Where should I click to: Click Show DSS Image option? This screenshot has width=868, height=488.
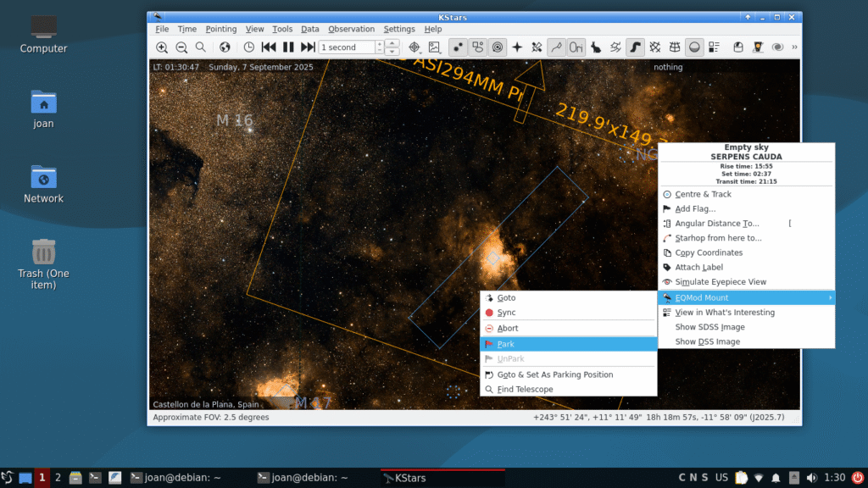[x=707, y=341]
